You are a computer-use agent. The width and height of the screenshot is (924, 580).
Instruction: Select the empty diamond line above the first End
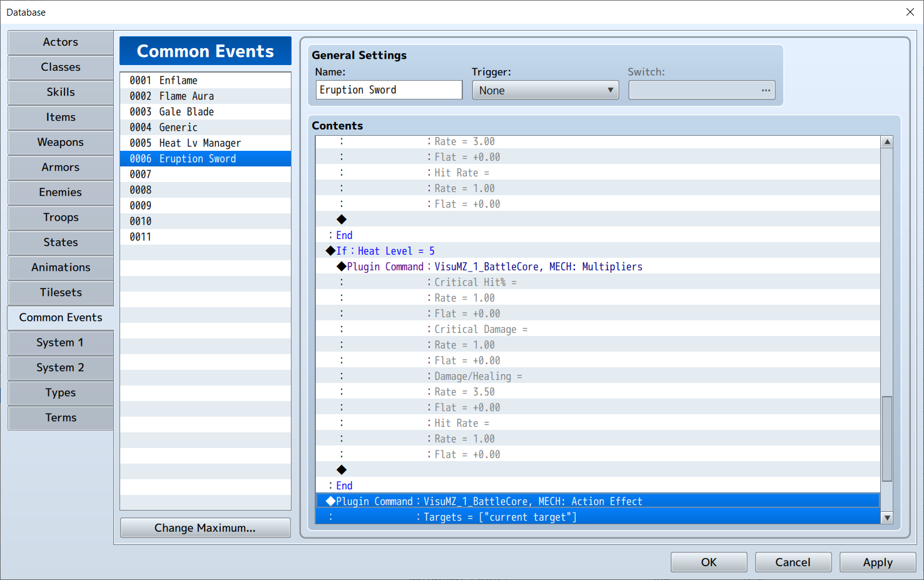pyautogui.click(x=597, y=220)
